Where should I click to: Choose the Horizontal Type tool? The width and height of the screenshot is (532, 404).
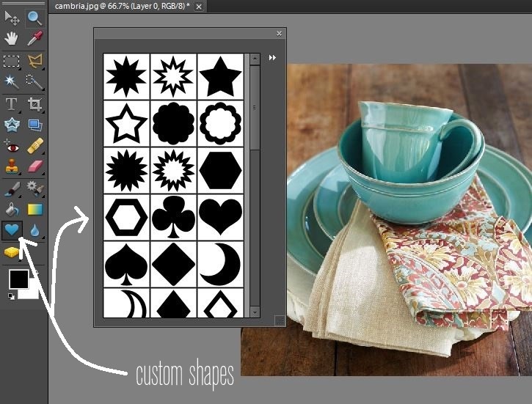[x=12, y=104]
